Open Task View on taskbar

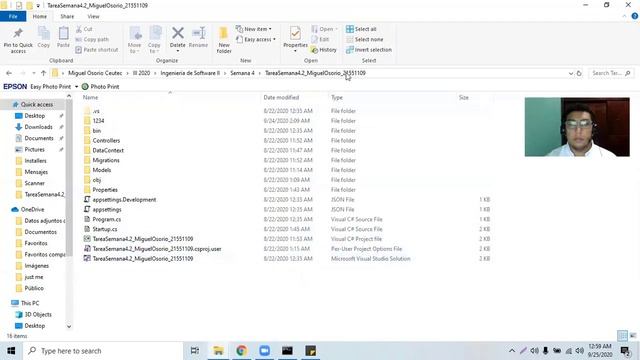tap(195, 351)
